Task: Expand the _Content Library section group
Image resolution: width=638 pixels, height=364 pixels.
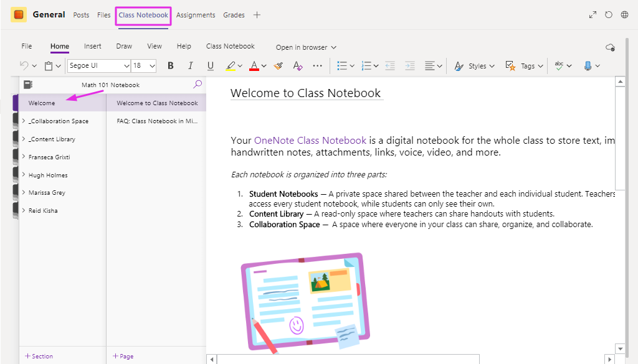Action: click(x=23, y=139)
